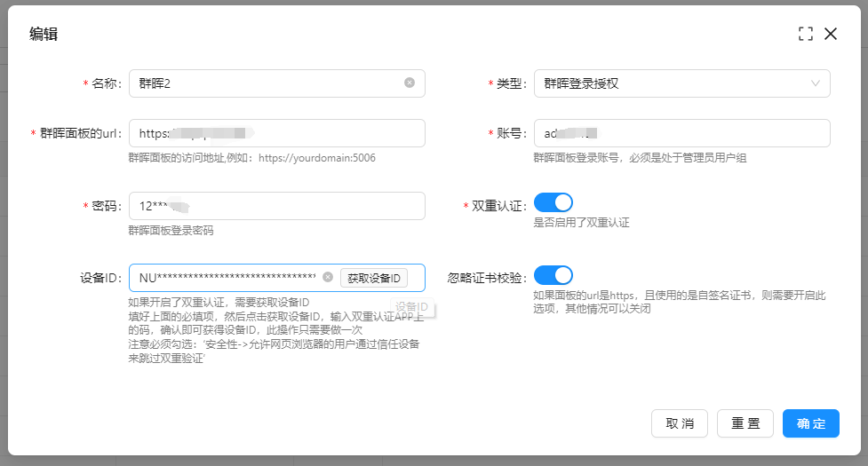Disable the 双重认证 switch
The width and height of the screenshot is (868, 466).
click(553, 202)
